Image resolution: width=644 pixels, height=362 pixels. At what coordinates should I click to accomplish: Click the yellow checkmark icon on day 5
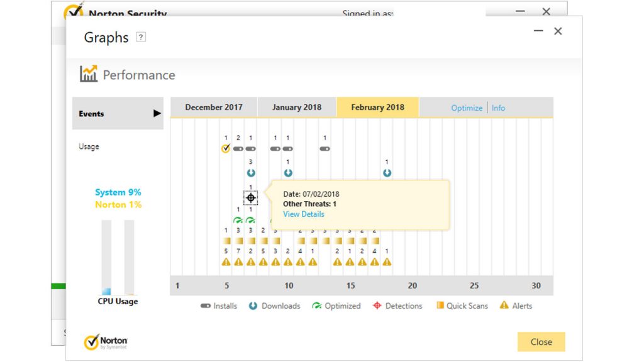pyautogui.click(x=226, y=149)
